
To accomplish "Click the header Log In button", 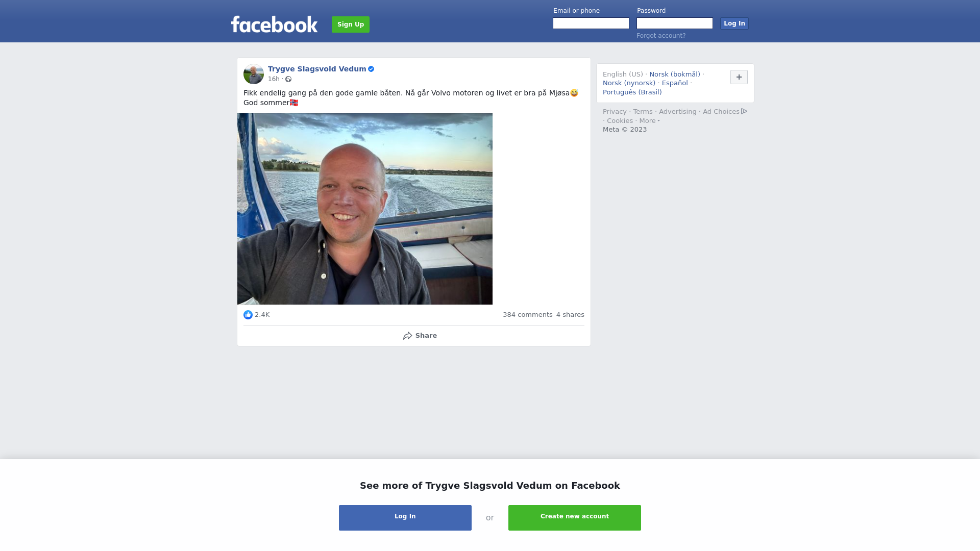I will tap(734, 23).
